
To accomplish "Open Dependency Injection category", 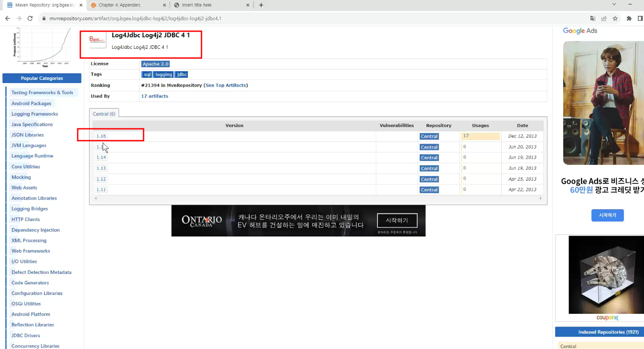I will pos(36,230).
